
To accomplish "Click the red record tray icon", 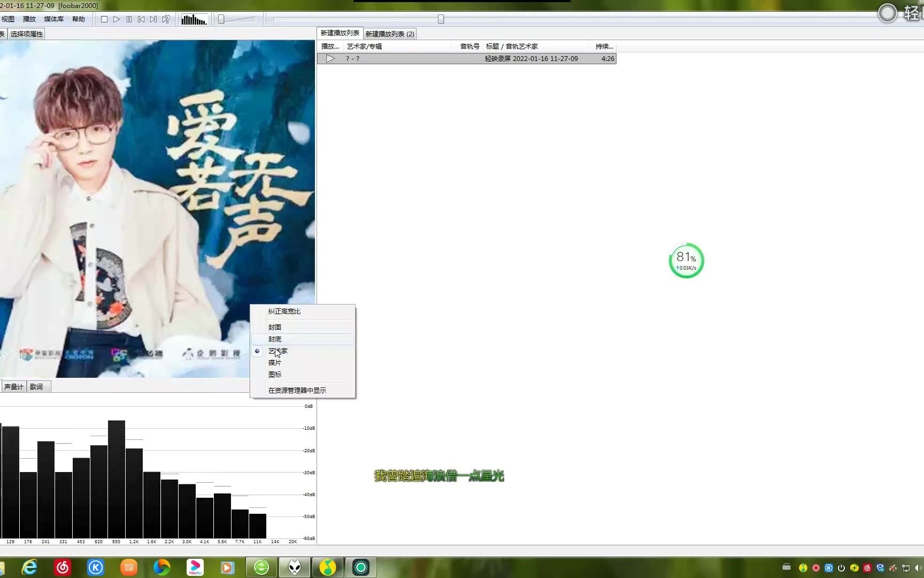I will [815, 568].
